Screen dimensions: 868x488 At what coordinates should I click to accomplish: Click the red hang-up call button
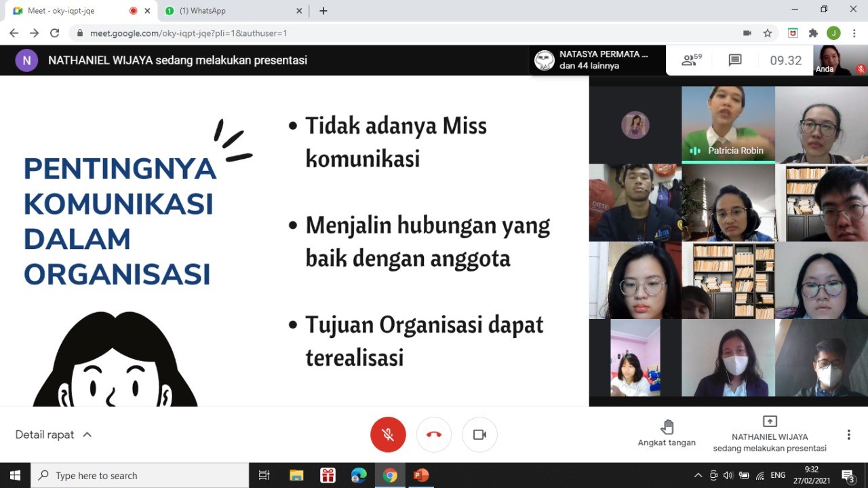pyautogui.click(x=434, y=434)
